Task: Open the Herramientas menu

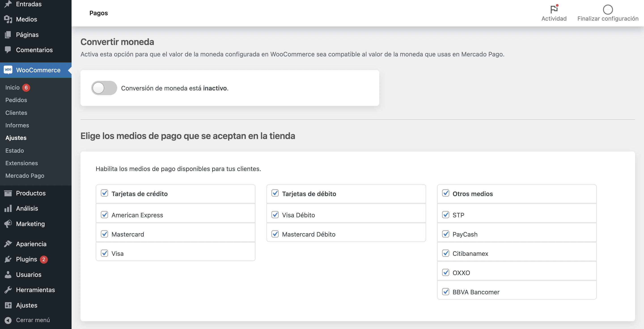Action: click(x=36, y=290)
